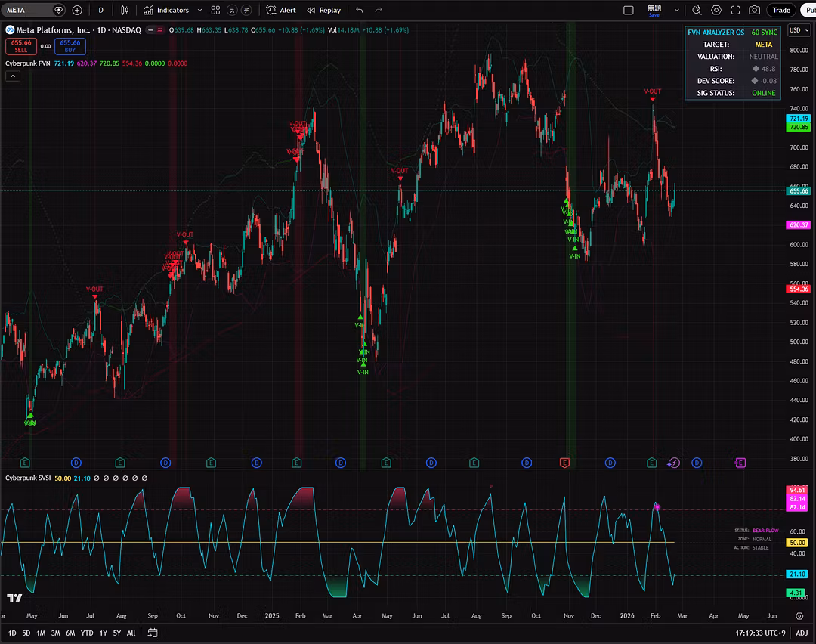This screenshot has height=644, width=816.
Task: Open the go-to-date calendar icon
Action: click(x=153, y=633)
